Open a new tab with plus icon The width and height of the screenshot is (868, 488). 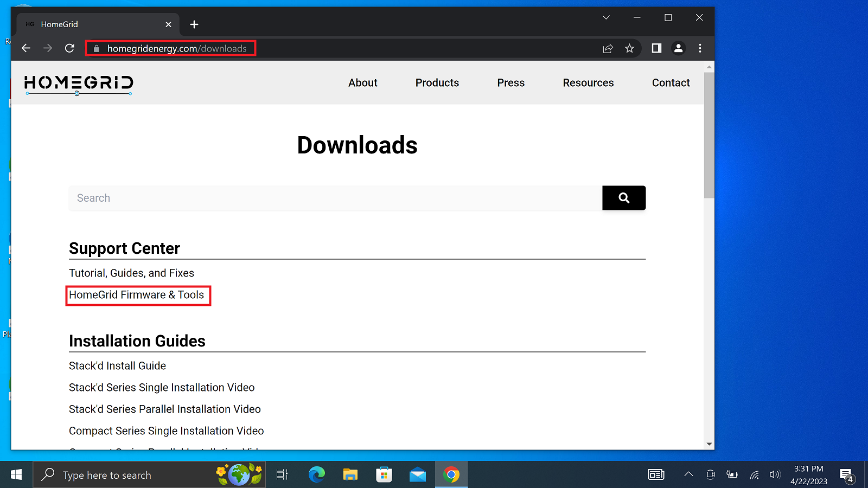[194, 24]
